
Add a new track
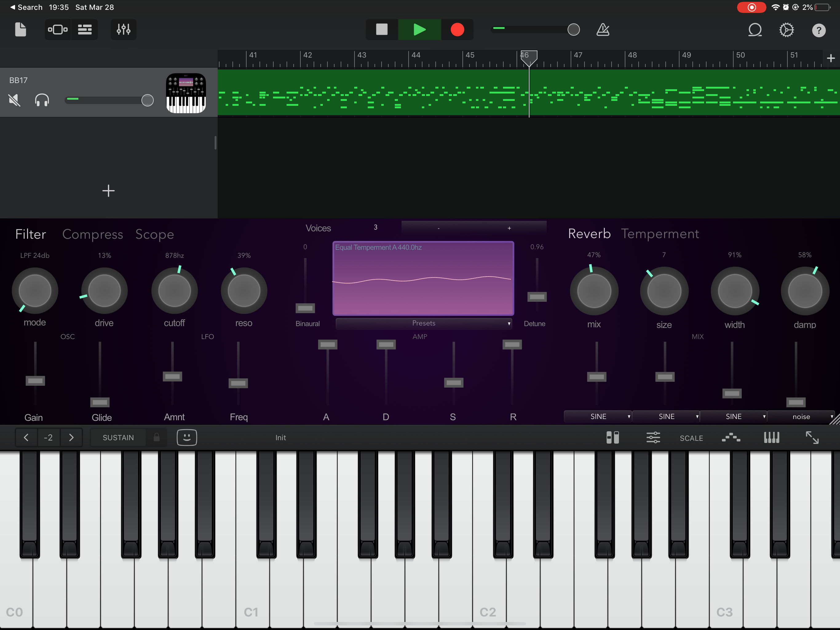click(x=109, y=191)
